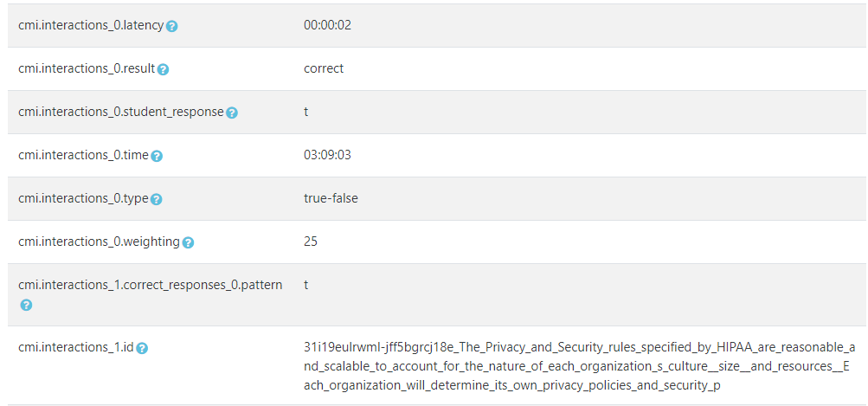868x406 pixels.
Task: Open help for cmi.interactions_0.latency
Action: tap(172, 26)
